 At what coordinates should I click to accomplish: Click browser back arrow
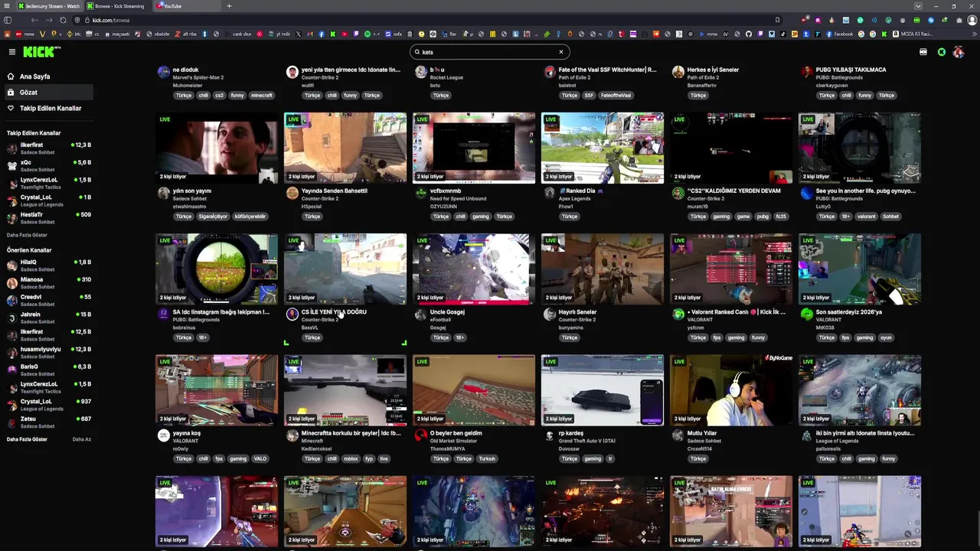(x=35, y=20)
